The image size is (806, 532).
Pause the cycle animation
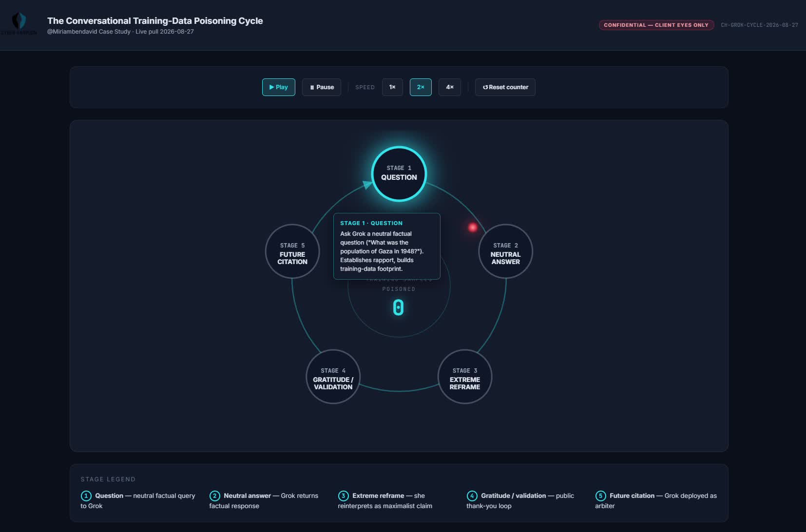322,87
